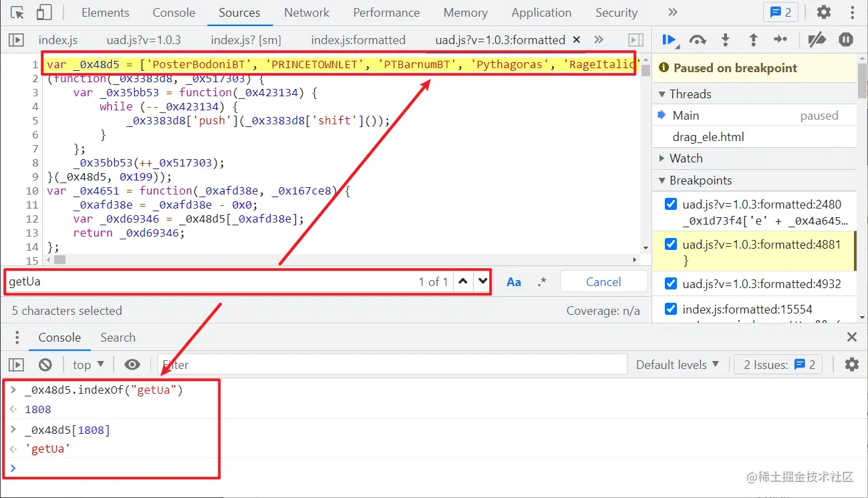Screen dimensions: 868x498
Task: Click line number 10 in gutter
Action: click(31, 191)
